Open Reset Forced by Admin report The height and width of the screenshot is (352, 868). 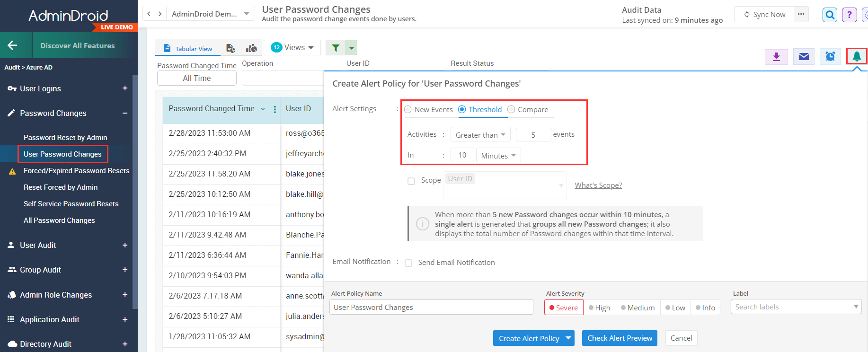61,187
